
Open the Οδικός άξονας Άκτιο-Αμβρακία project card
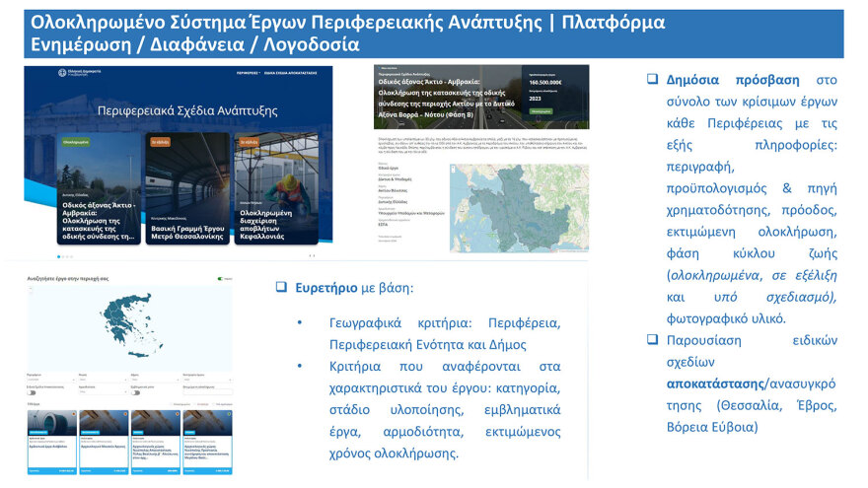(x=99, y=188)
